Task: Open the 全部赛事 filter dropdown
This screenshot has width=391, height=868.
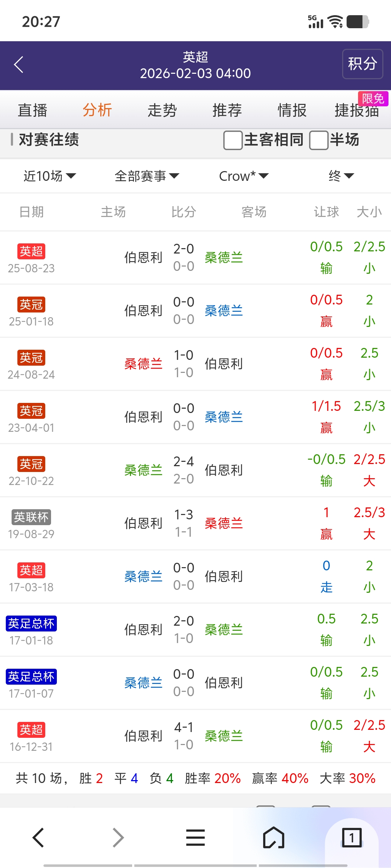Action: 147,176
